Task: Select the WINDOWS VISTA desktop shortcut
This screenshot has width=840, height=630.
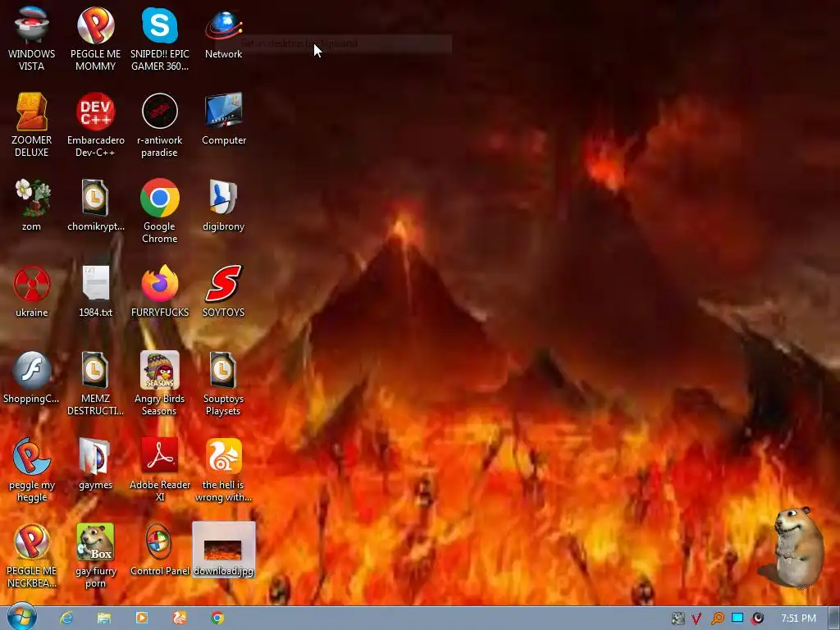Action: pos(32,39)
